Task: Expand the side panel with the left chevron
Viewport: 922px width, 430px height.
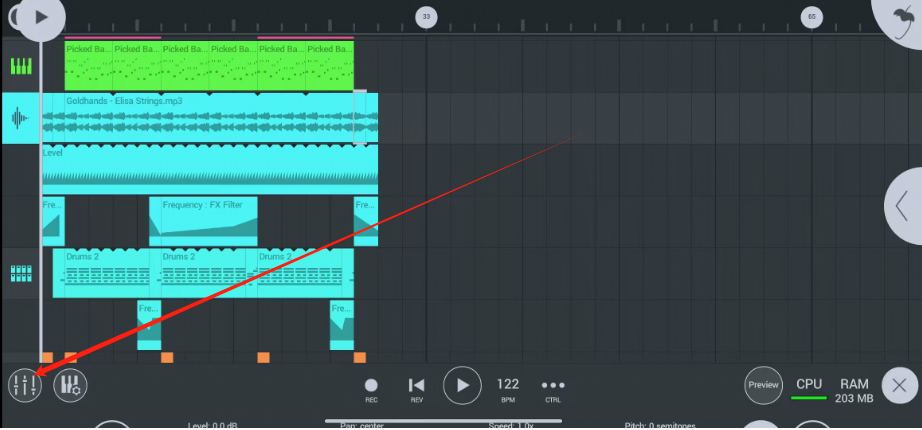Action: pos(903,205)
